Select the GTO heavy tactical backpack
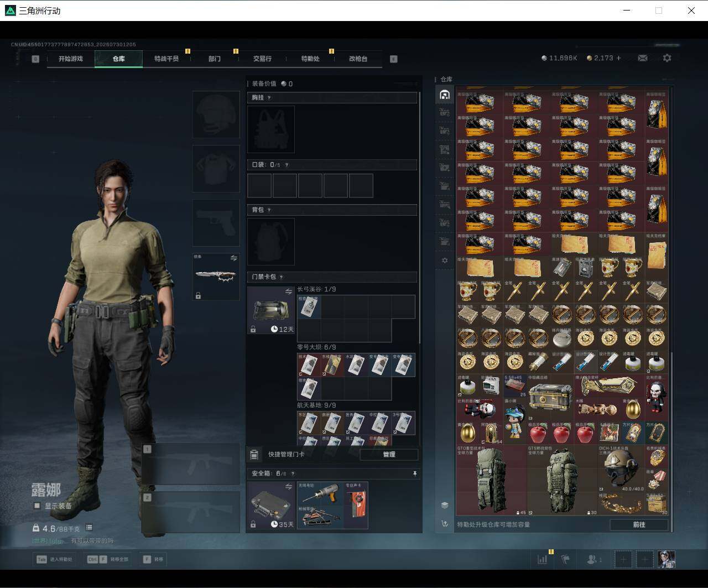Image resolution: width=708 pixels, height=588 pixels. tap(492, 480)
